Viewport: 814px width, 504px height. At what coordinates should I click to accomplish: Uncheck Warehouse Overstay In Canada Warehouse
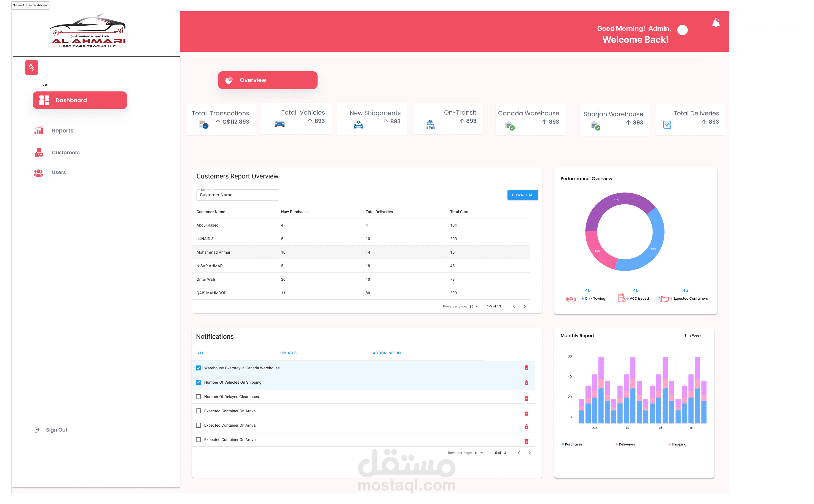[198, 368]
